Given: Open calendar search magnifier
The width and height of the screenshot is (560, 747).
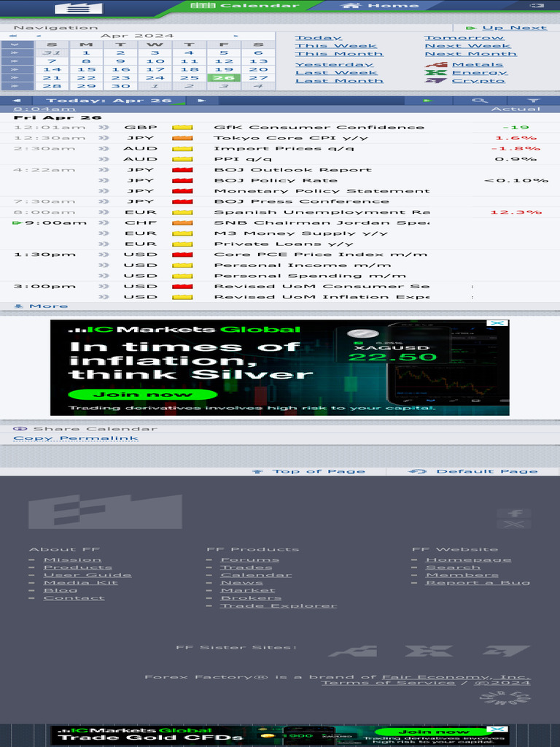Looking at the screenshot, I should tap(480, 101).
